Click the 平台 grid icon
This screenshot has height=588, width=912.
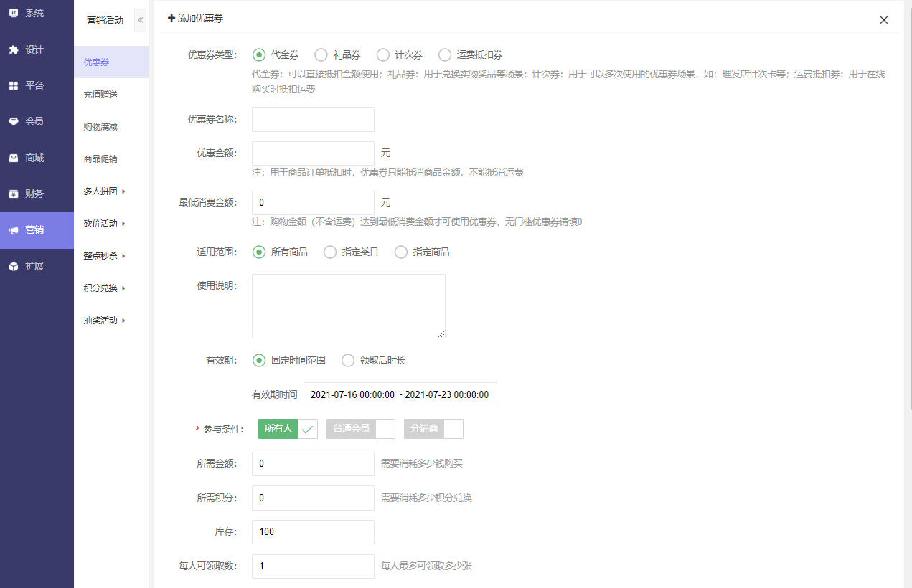(13, 85)
